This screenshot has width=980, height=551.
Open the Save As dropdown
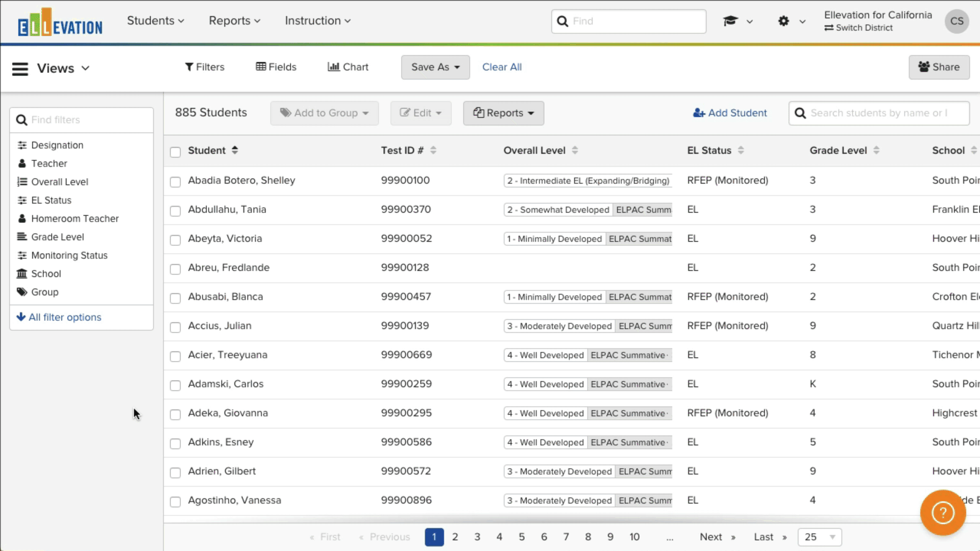coord(435,67)
